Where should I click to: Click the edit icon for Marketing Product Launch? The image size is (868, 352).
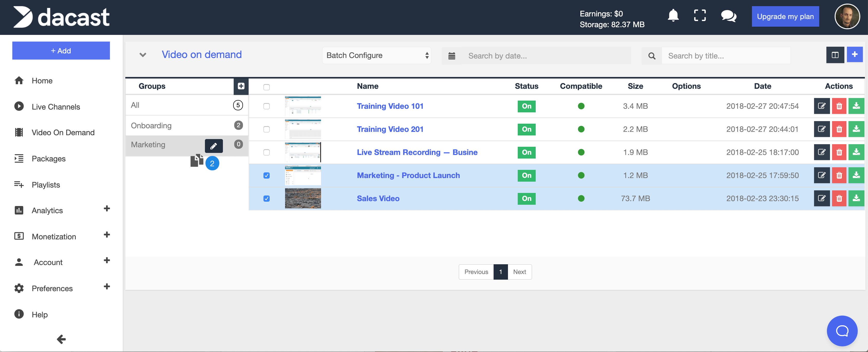click(822, 175)
